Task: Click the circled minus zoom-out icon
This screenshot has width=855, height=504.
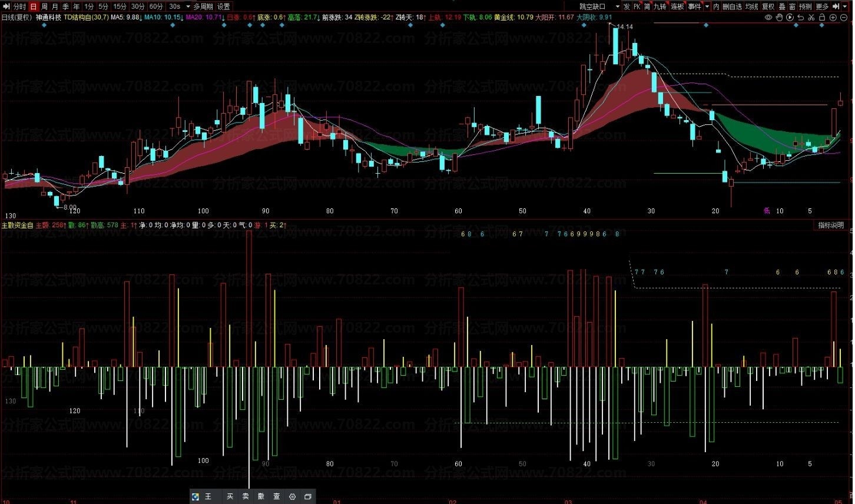Action: pyautogui.click(x=843, y=18)
